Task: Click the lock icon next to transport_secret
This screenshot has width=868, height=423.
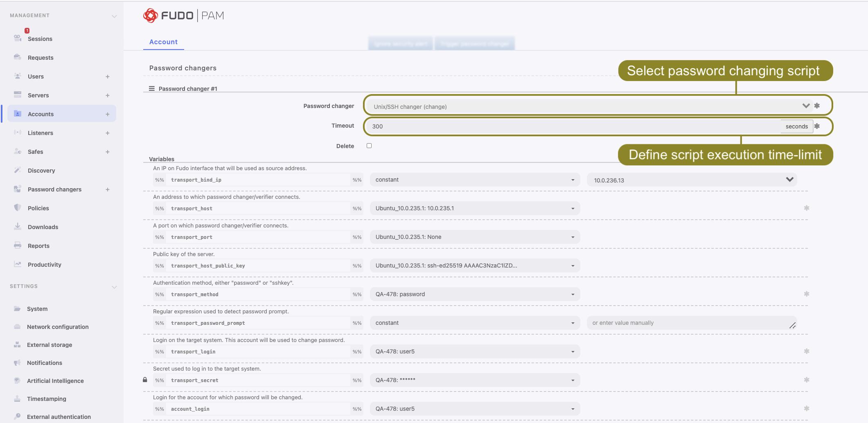Action: pyautogui.click(x=145, y=380)
